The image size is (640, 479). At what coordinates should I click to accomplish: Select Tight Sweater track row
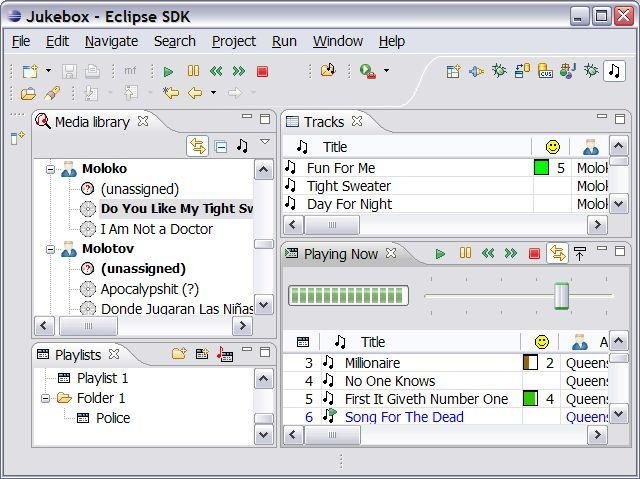445,186
